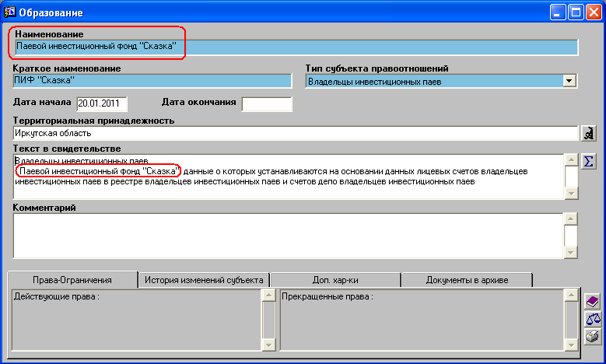Screen dimensions: 606x364
Task: Click scroll-up arrow of Действующие права list
Action: click(x=268, y=296)
